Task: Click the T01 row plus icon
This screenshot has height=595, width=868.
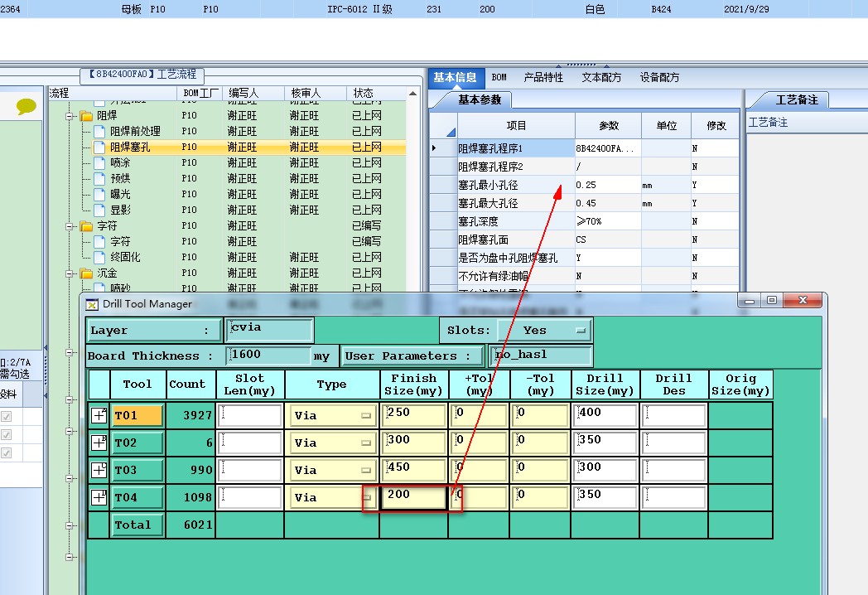Action: pos(99,415)
